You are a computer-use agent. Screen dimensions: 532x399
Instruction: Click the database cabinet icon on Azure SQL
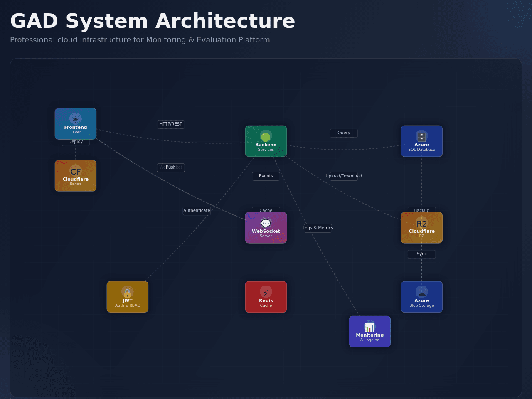coord(422,136)
